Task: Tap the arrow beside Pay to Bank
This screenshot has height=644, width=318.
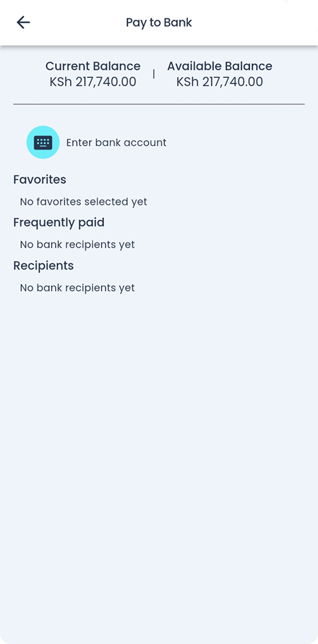Action: click(x=22, y=22)
